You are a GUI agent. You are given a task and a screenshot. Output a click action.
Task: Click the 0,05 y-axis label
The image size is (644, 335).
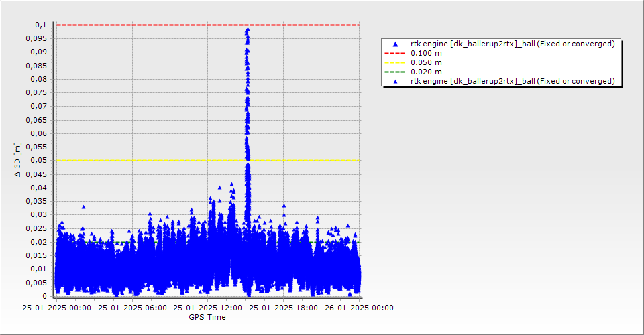coord(39,160)
